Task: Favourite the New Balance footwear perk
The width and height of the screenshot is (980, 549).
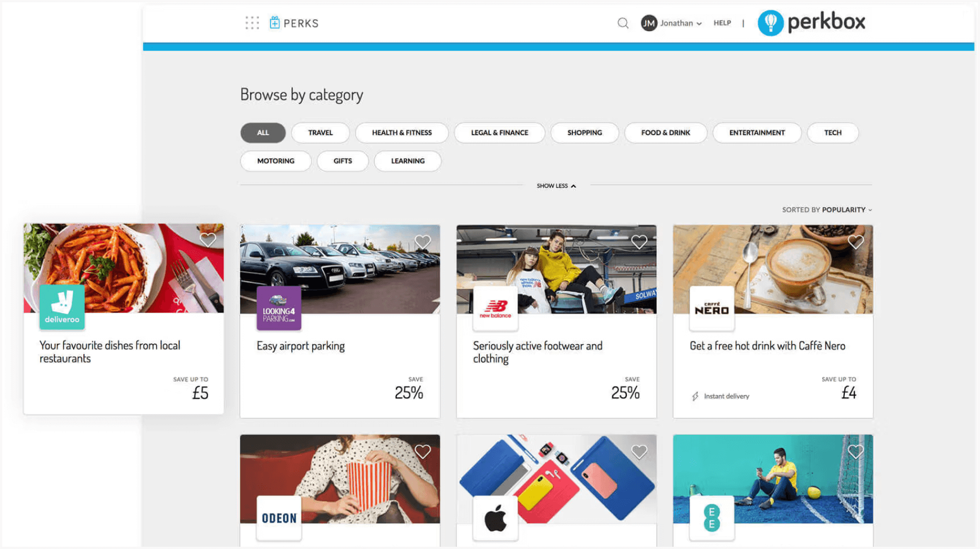Action: pos(639,242)
